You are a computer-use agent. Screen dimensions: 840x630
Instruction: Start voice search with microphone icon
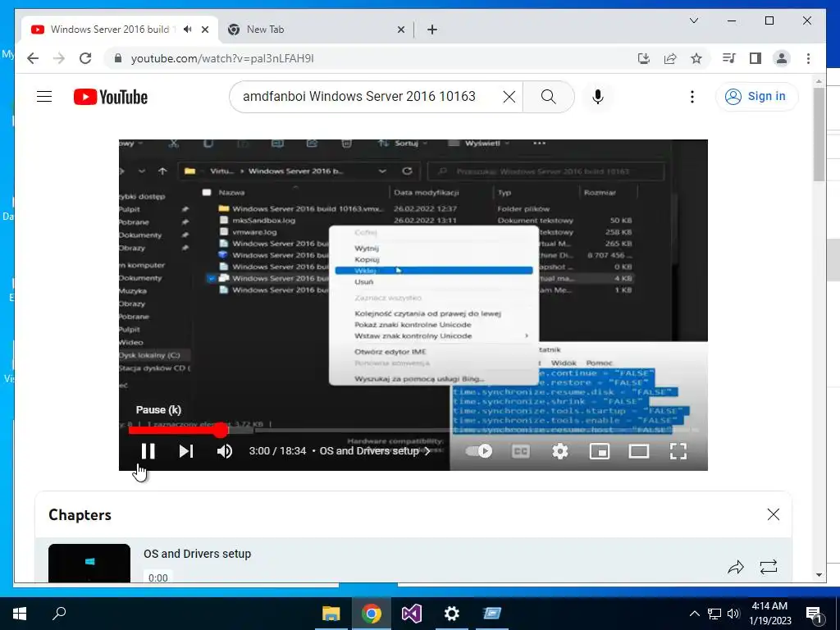click(598, 97)
